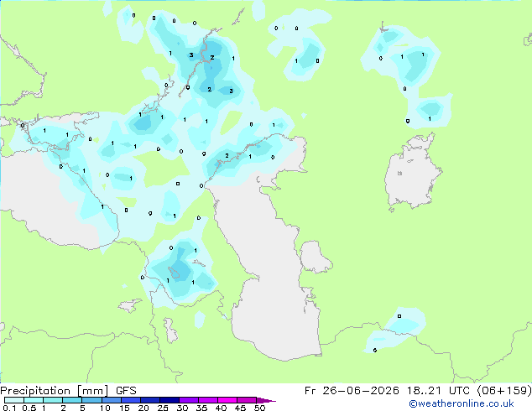Pick the 2–5 mm legend color box
The height and width of the screenshot is (411, 532).
72,400
